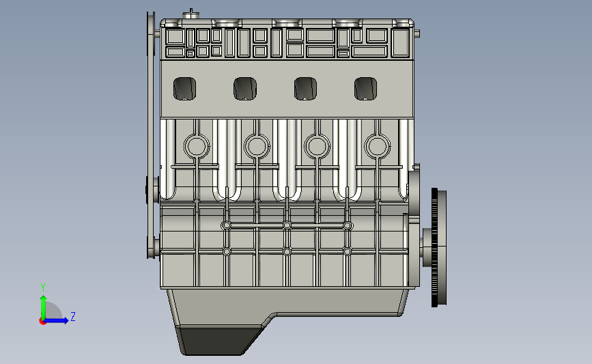Viewport: 592px width, 364px height.
Task: Click the green Y axis arrow of triad
Action: coord(44,307)
